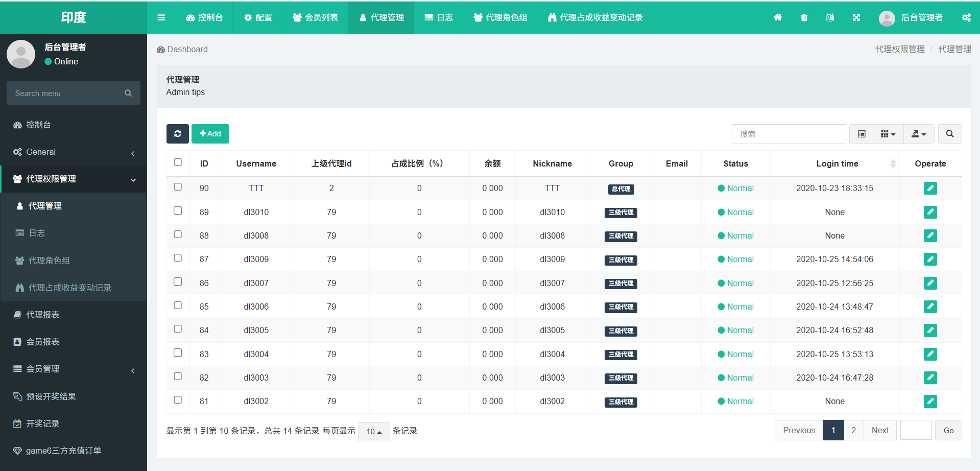This screenshot has width=980, height=471.
Task: Click the Previous page button
Action: pyautogui.click(x=799, y=431)
